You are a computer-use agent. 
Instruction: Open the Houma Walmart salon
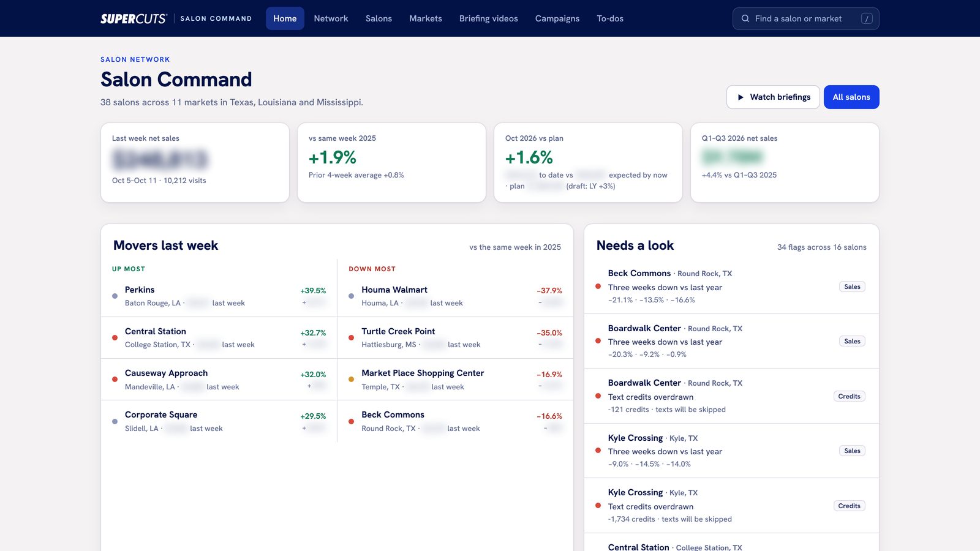[x=455, y=296]
